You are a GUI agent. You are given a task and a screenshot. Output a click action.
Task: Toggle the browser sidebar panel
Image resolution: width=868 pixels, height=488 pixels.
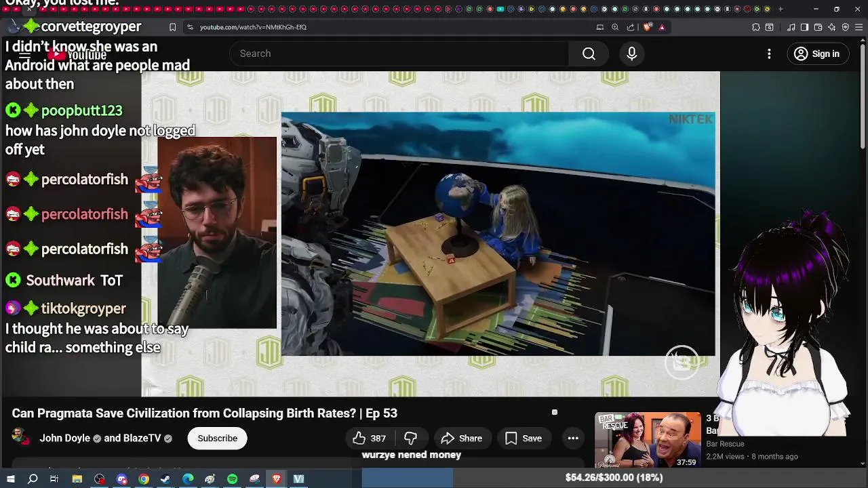click(x=804, y=27)
